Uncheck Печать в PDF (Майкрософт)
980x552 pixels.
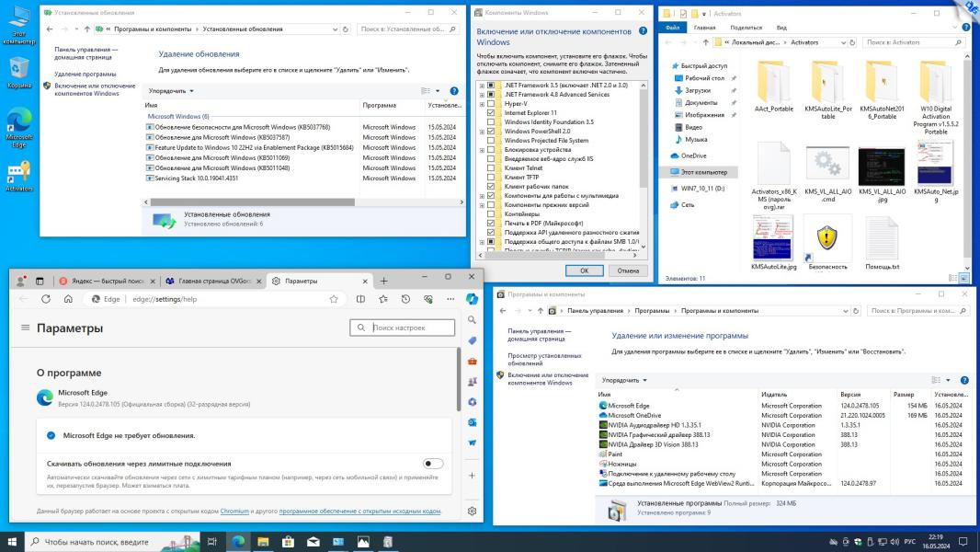coord(491,224)
